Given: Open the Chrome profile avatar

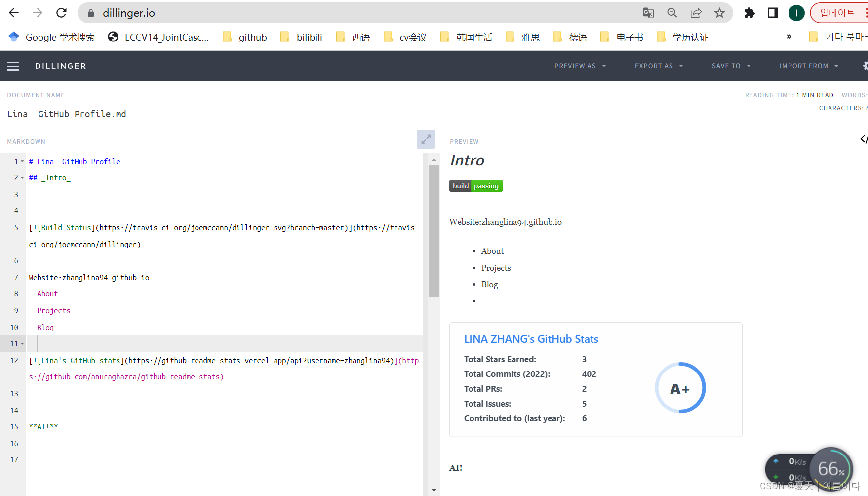Looking at the screenshot, I should (x=796, y=13).
